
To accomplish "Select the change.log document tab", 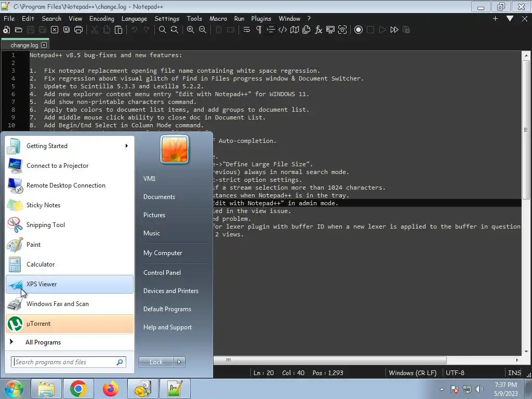I will tap(24, 45).
